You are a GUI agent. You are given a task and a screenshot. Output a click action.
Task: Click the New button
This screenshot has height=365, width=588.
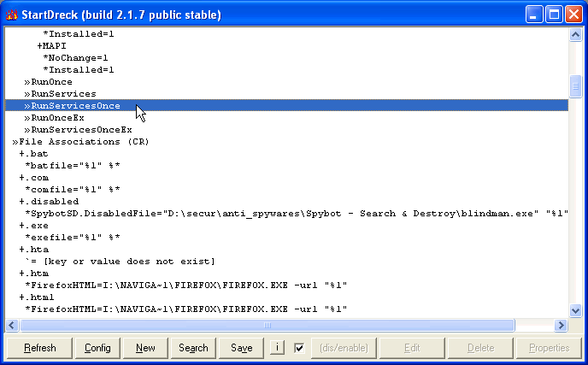145,348
